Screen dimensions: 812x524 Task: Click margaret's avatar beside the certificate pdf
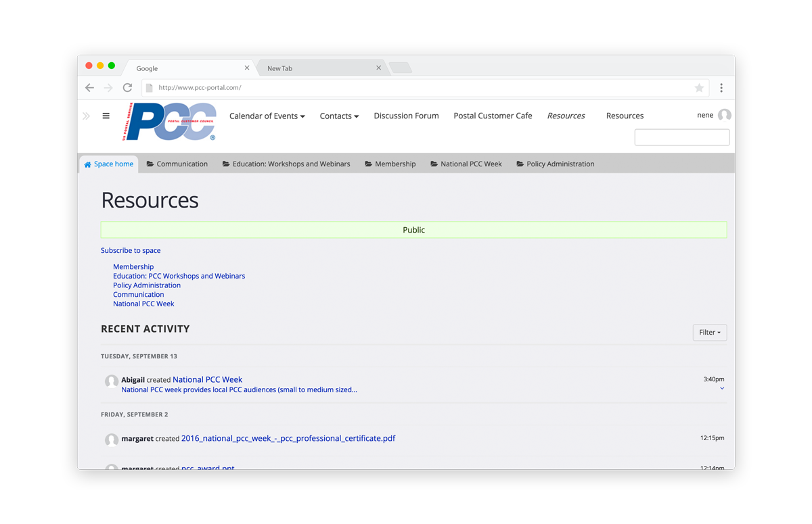tap(112, 440)
